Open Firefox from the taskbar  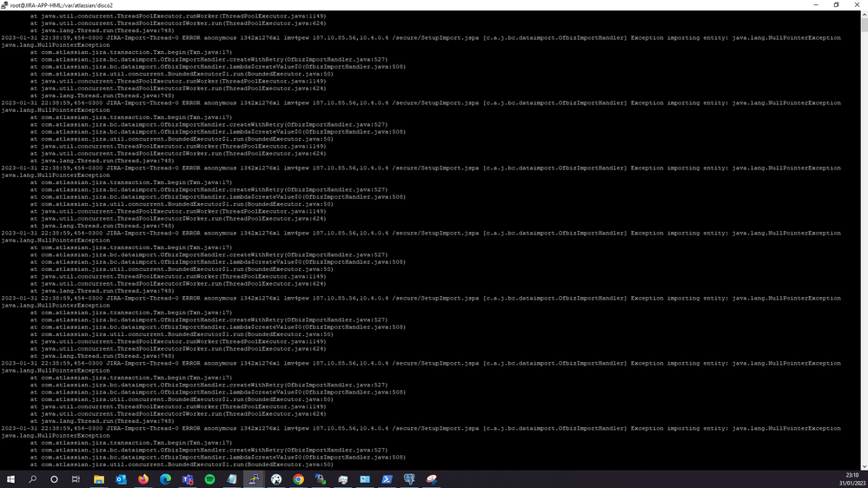click(x=142, y=479)
